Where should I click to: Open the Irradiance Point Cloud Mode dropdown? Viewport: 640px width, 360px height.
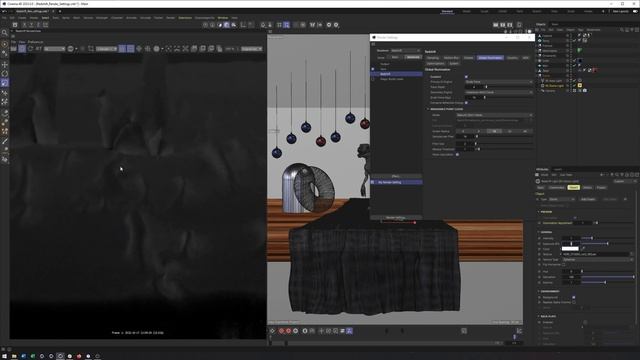click(494, 115)
